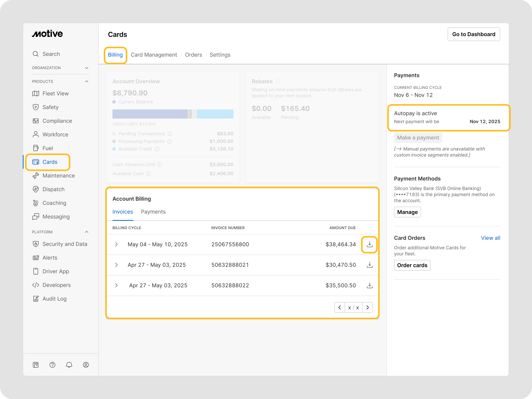
Task: Download the invoice 25067556800
Action: pyautogui.click(x=369, y=244)
